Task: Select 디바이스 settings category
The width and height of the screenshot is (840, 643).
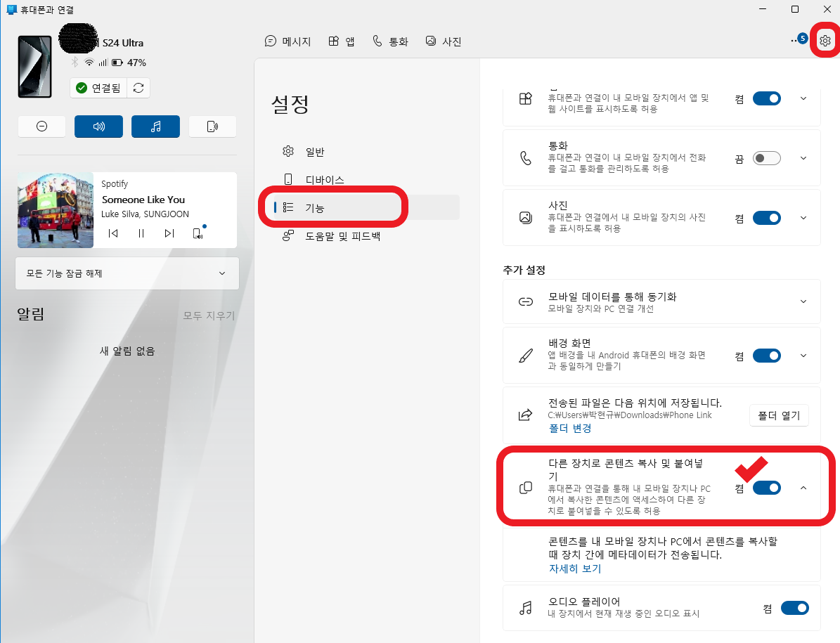Action: click(366, 179)
